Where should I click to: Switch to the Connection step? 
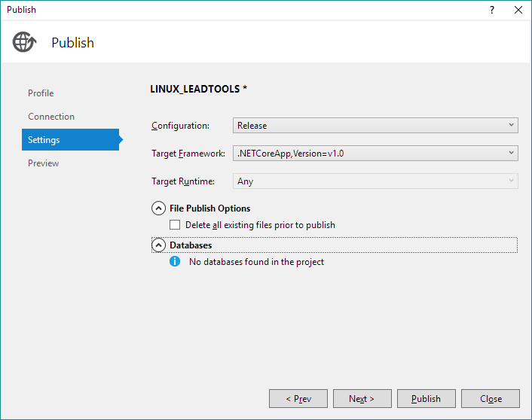pos(51,117)
